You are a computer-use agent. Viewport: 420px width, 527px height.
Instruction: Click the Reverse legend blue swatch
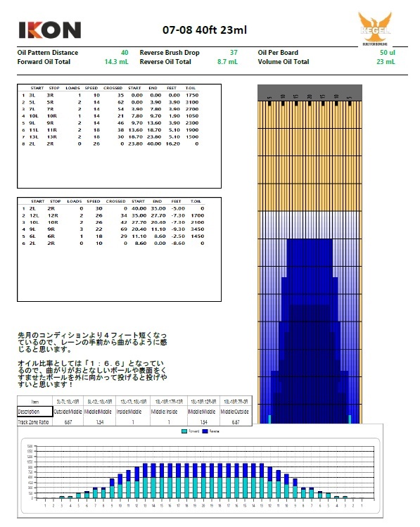tap(205, 431)
